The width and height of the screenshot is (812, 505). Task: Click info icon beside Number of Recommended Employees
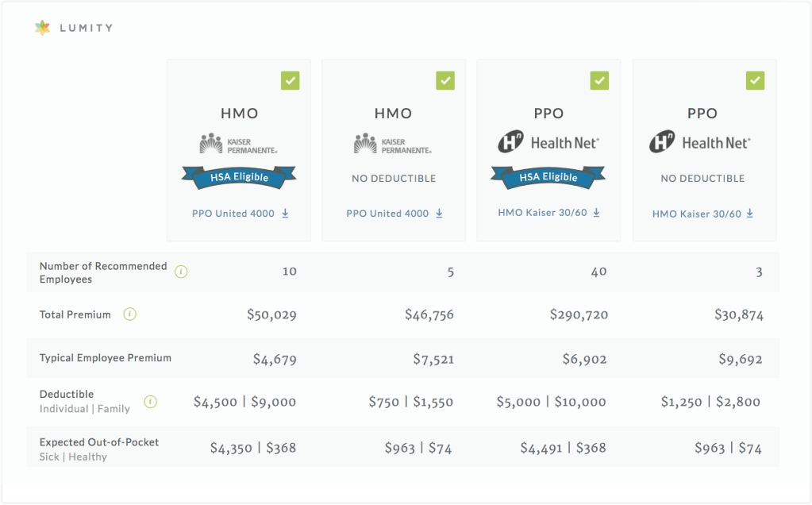(181, 272)
